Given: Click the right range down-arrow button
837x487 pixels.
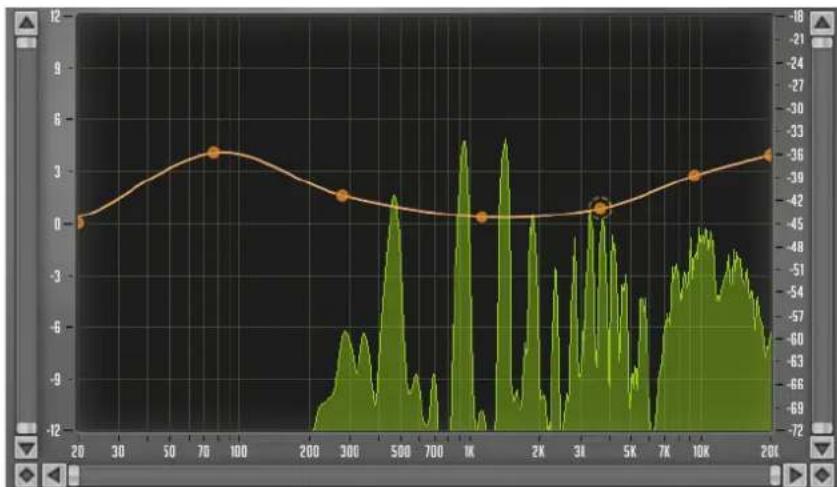Looking at the screenshot, I should (x=822, y=447).
